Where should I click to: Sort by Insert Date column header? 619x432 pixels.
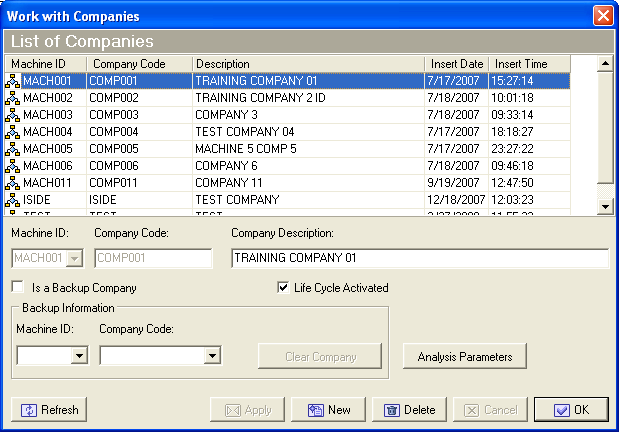(x=456, y=64)
